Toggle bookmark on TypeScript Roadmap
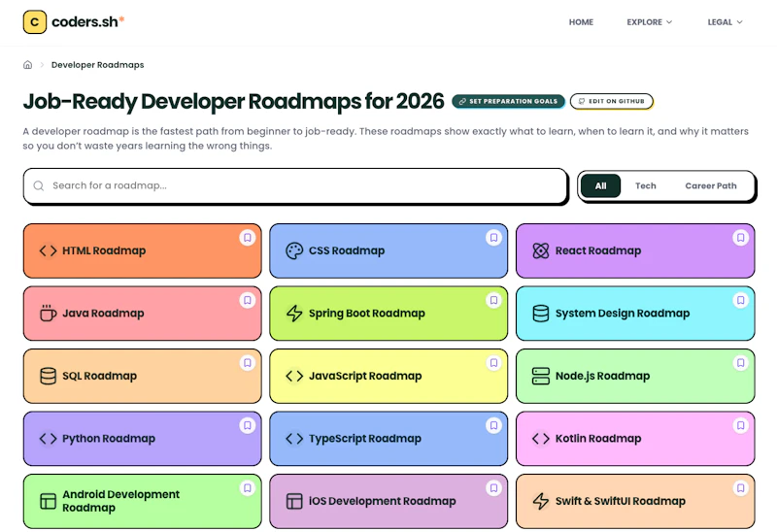The image size is (777, 532). pyautogui.click(x=493, y=425)
